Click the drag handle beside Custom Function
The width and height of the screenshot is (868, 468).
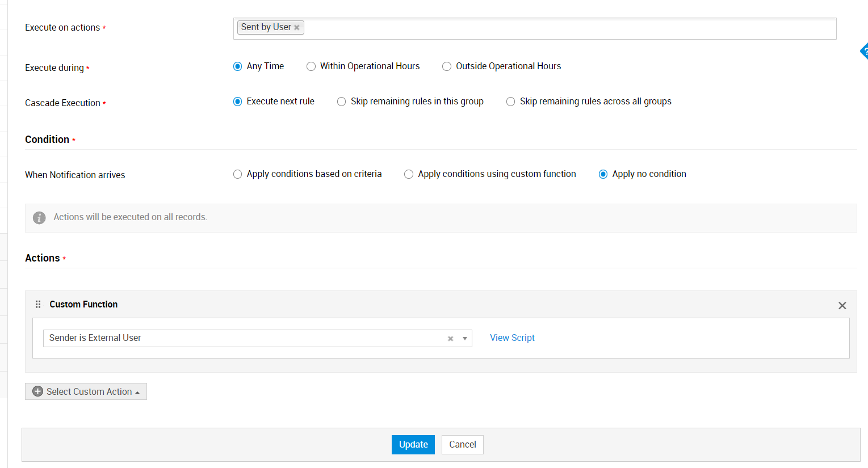pos(38,305)
